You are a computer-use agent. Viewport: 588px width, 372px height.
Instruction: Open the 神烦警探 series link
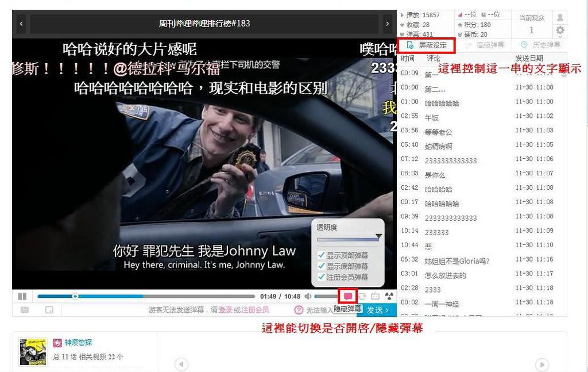click(x=78, y=343)
